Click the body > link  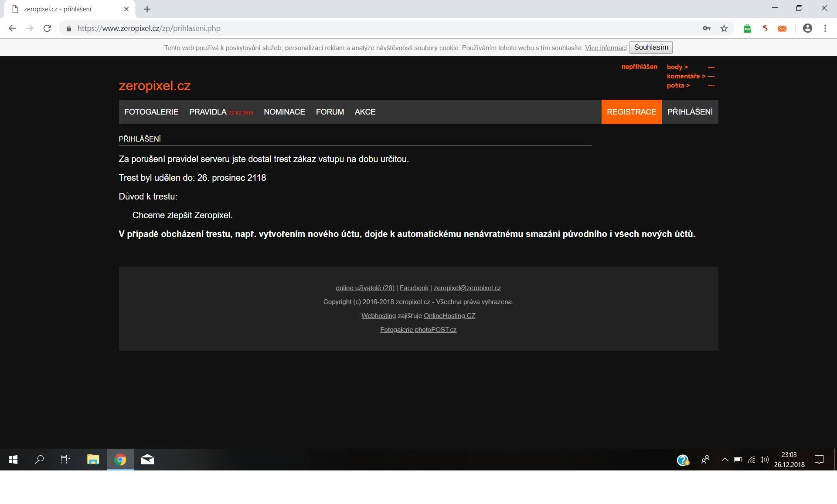(677, 67)
